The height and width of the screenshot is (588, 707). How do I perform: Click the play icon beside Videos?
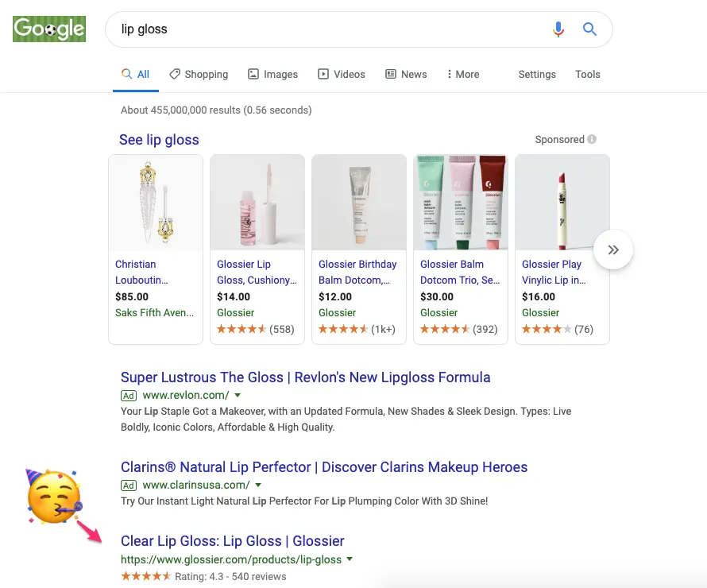(322, 74)
